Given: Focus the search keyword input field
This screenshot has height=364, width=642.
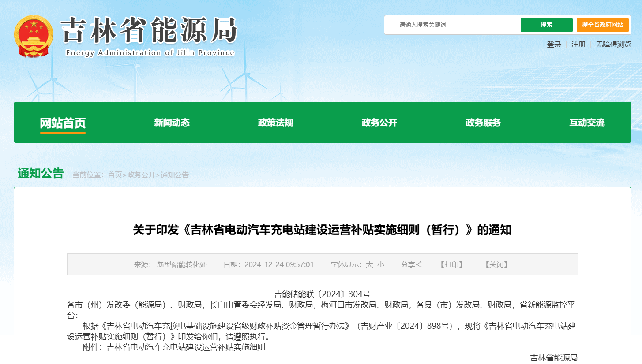Looking at the screenshot, I should 454,25.
